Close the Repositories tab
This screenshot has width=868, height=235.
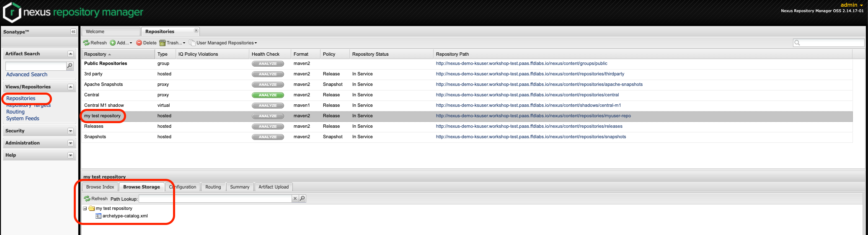(x=196, y=31)
